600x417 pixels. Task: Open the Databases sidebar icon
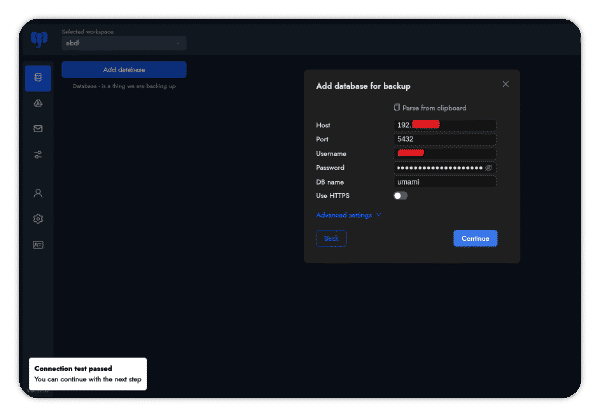(38, 78)
